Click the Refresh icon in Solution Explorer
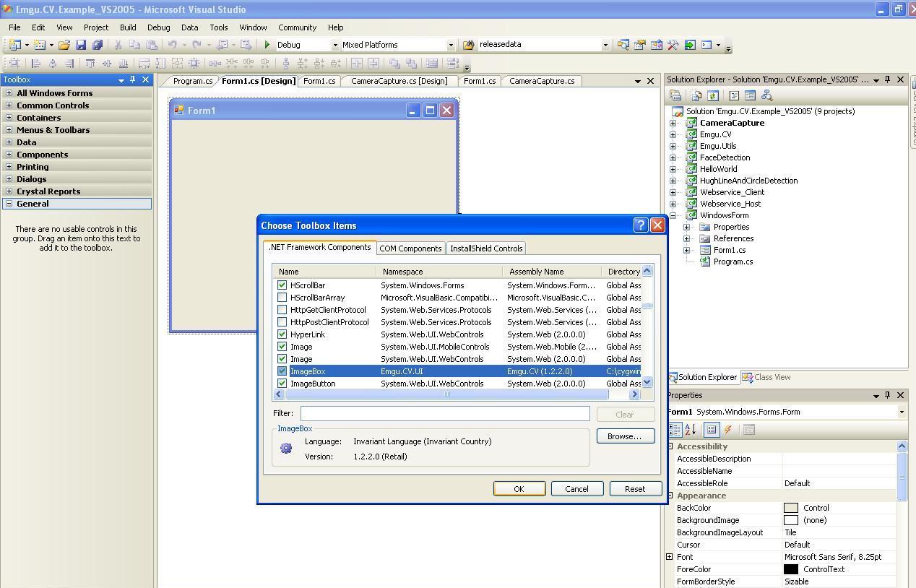Image resolution: width=916 pixels, height=588 pixels. (712, 95)
